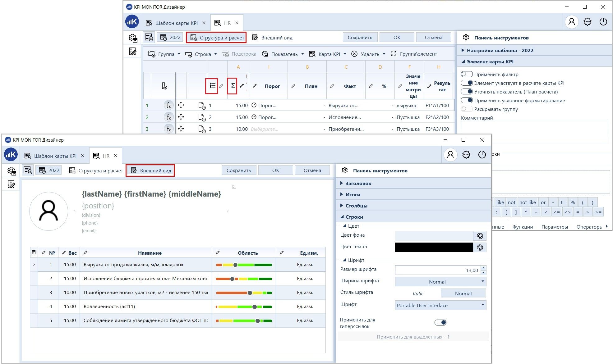This screenshot has height=364, width=613.
Task: Click the Sigma sum column icon
Action: (x=233, y=86)
